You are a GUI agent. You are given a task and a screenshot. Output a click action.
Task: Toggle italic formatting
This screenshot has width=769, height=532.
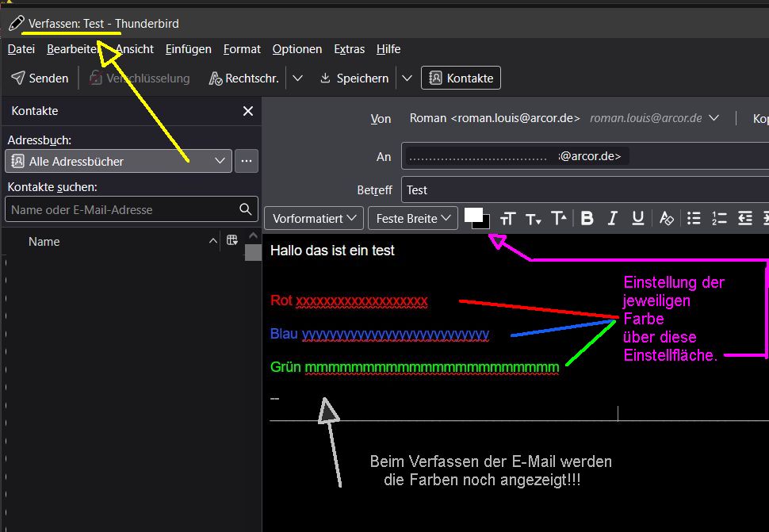tap(612, 219)
